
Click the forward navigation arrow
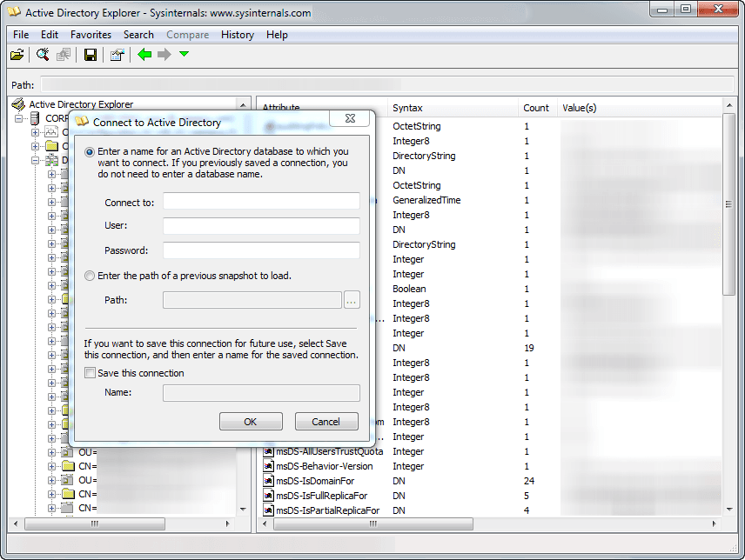(x=164, y=54)
